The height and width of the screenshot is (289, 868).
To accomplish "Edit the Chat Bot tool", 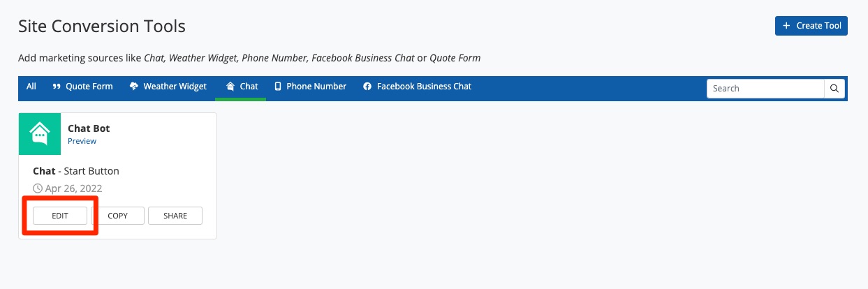I will [60, 216].
